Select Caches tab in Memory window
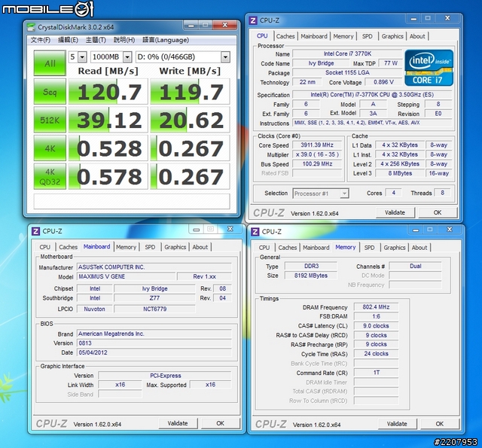 pos(288,248)
